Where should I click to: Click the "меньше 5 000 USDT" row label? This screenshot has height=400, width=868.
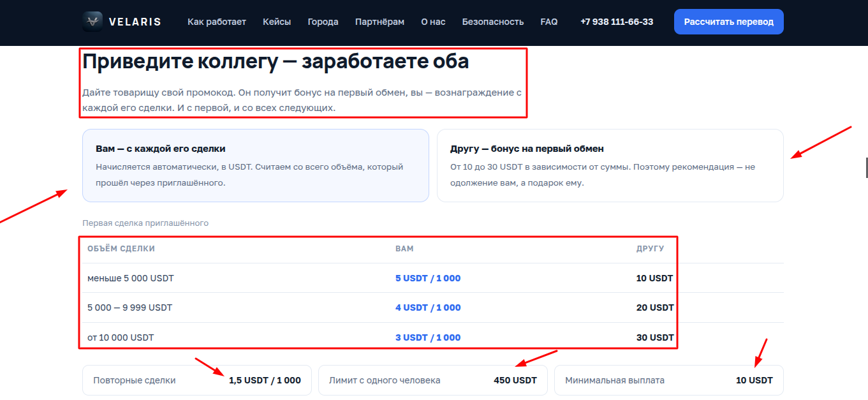coord(131,278)
